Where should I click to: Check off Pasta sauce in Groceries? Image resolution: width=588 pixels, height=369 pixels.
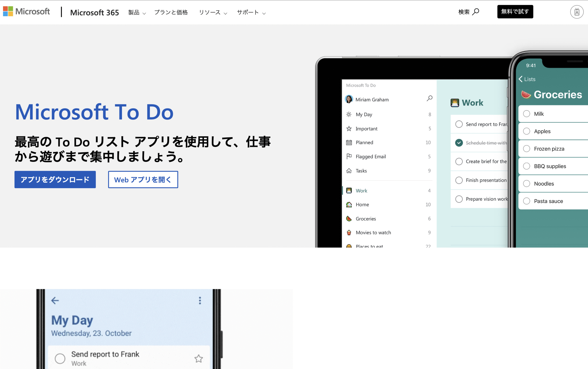pyautogui.click(x=526, y=201)
